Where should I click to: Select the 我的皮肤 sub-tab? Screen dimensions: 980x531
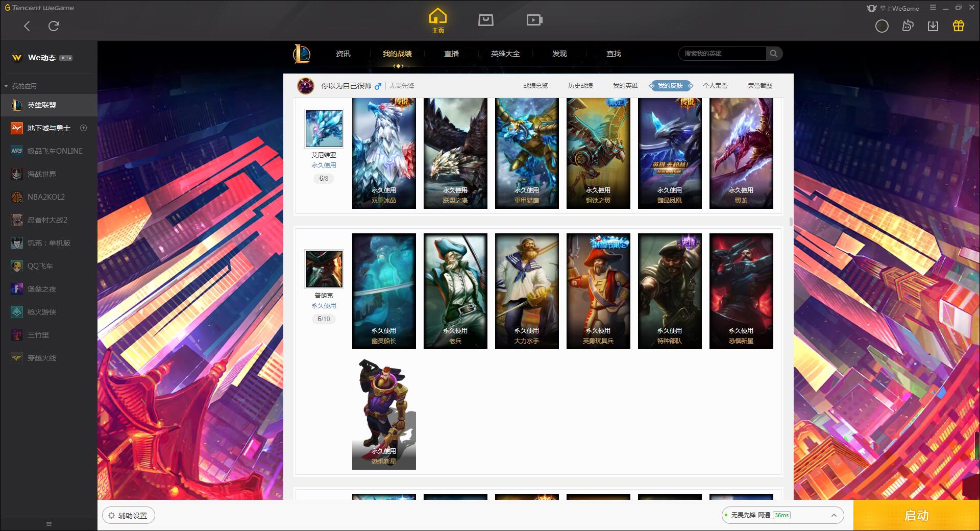point(670,86)
